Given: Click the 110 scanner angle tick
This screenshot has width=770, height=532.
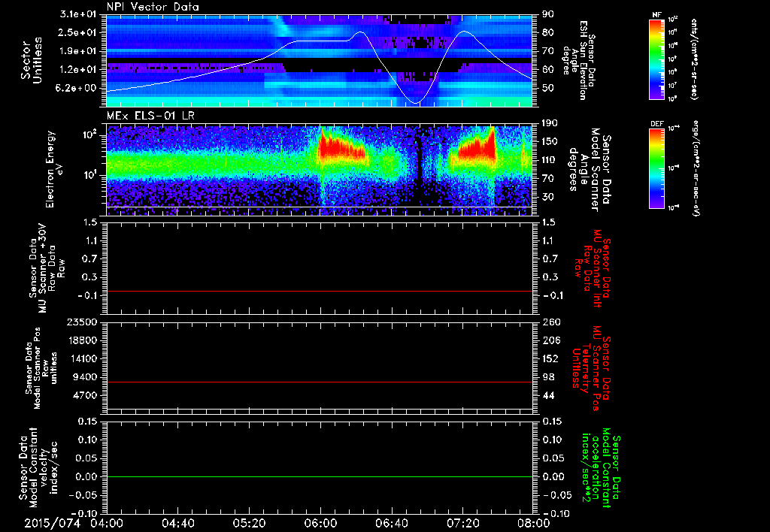Looking at the screenshot, I should click(550, 160).
